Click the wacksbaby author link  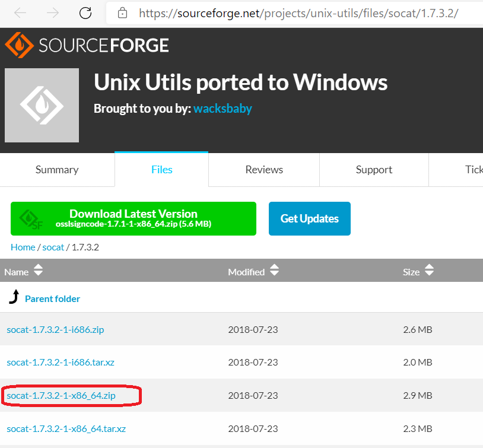coord(223,109)
